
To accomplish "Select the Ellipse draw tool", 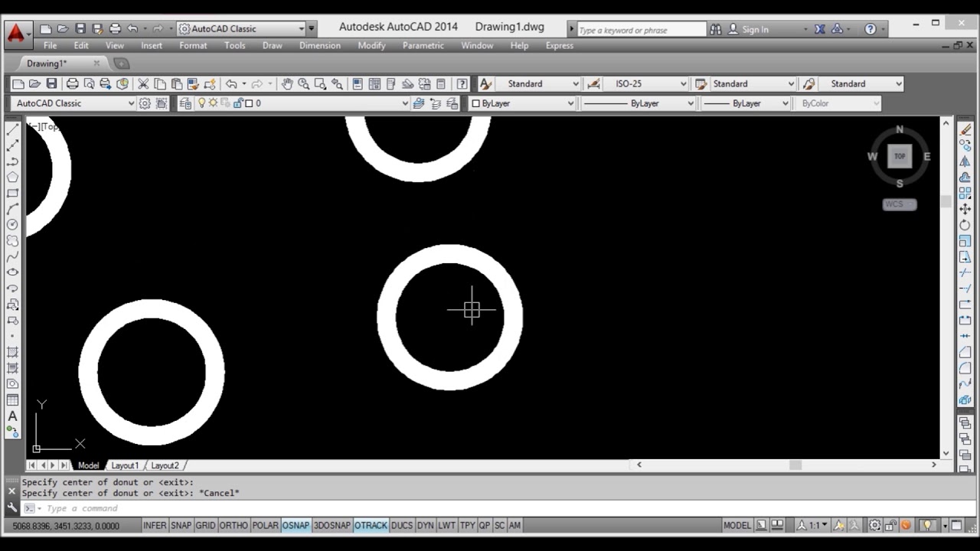I will 13,272.
